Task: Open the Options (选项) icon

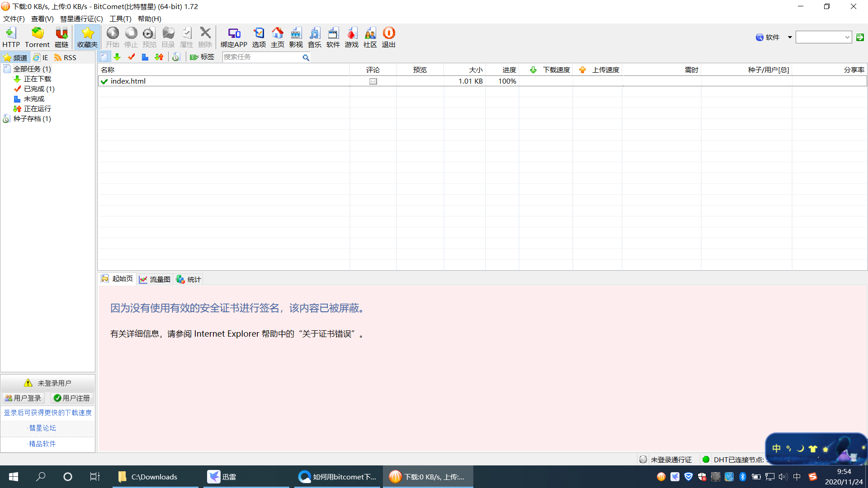Action: click(x=259, y=37)
